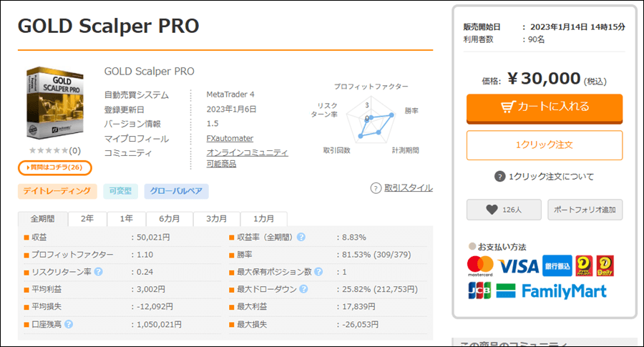Click the price ￥30,000 text
This screenshot has height=347, width=644.
(x=545, y=79)
